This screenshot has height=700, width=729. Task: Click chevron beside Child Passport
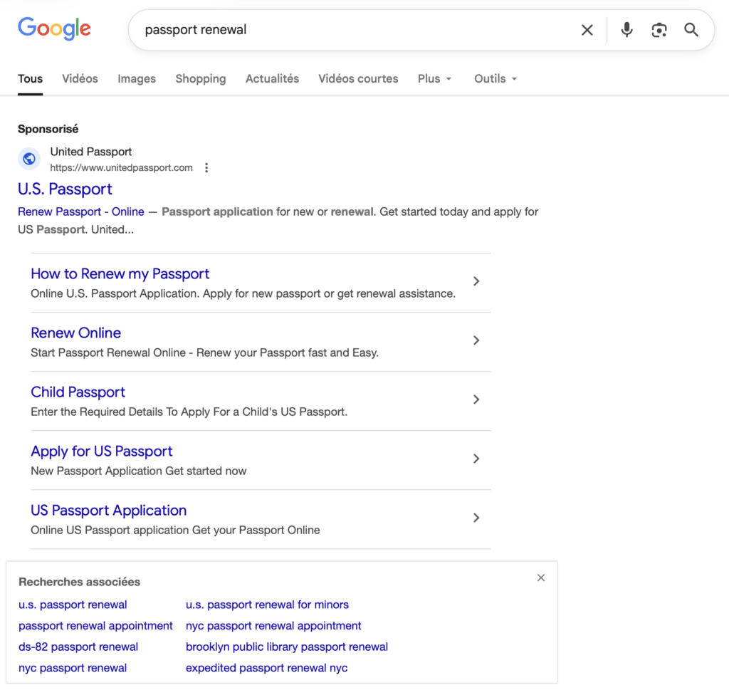point(476,399)
